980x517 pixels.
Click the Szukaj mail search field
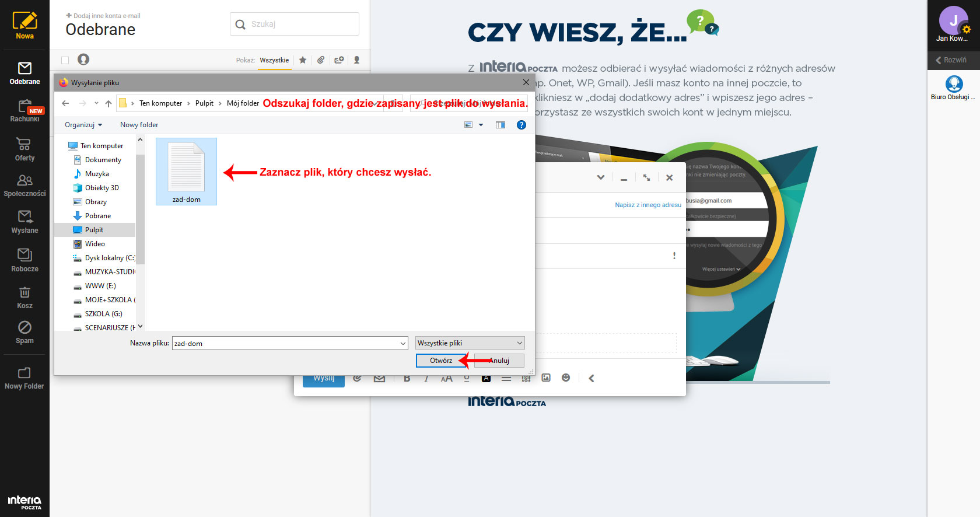(295, 24)
